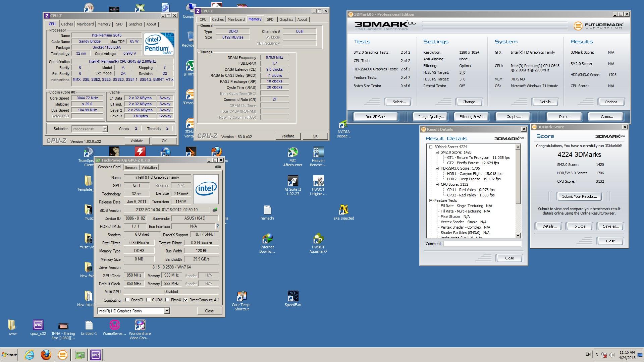Open Mainboard tab in left CPU-Z window
This screenshot has height=362, width=644.
[x=85, y=24]
